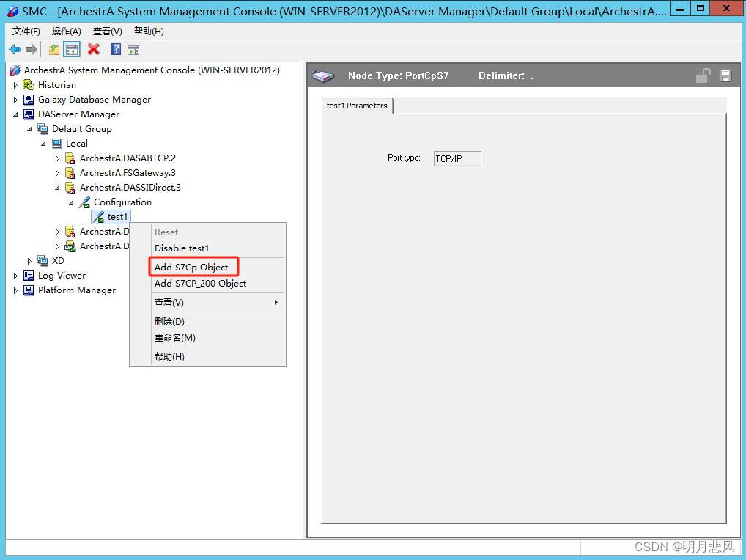Maximize the SMC window
This screenshot has width=746, height=560.
coord(701,8)
